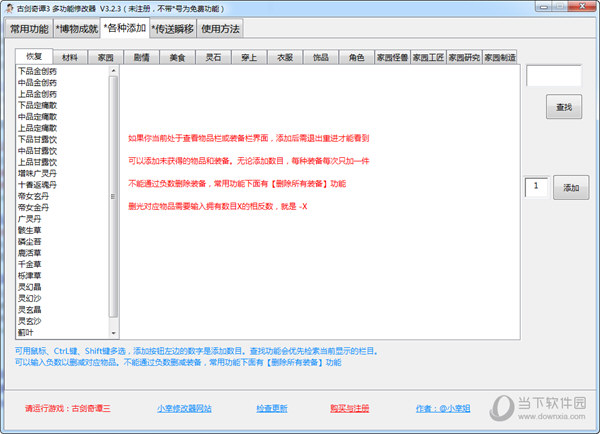Open the 购买与注册 link
This screenshot has width=600, height=434.
point(350,409)
